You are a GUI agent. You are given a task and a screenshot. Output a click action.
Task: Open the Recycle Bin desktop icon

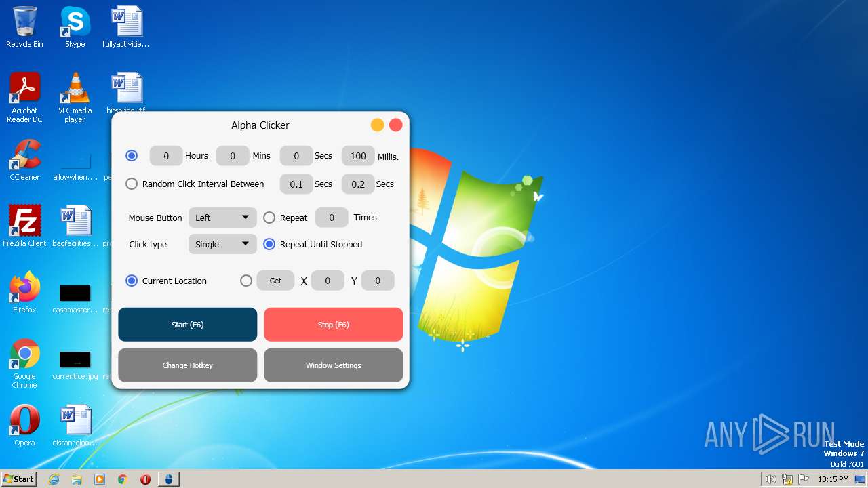(24, 27)
